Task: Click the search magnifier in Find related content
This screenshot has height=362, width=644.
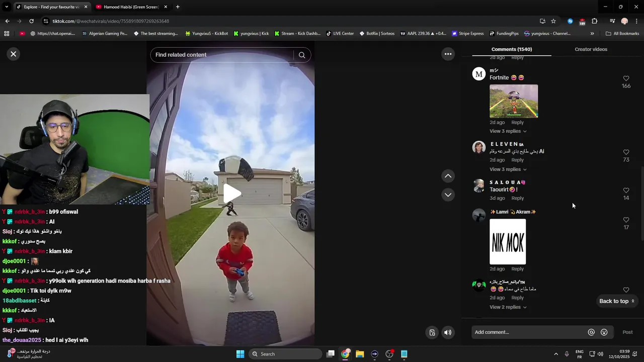Action: coord(302,55)
